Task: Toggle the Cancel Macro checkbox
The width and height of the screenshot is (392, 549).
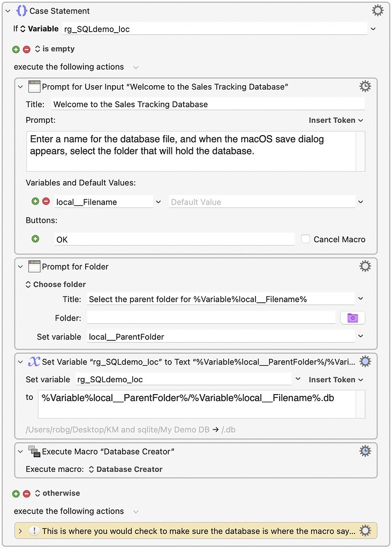Action: pyautogui.click(x=305, y=239)
